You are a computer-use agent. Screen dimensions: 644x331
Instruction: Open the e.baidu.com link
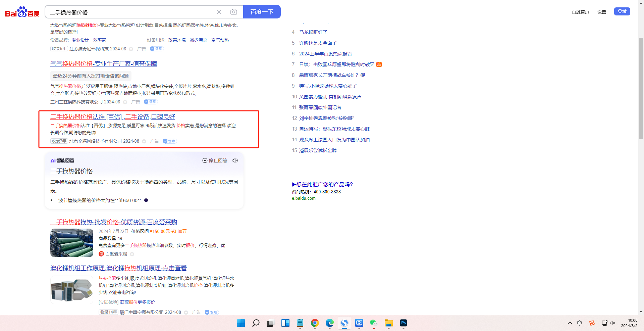point(304,198)
